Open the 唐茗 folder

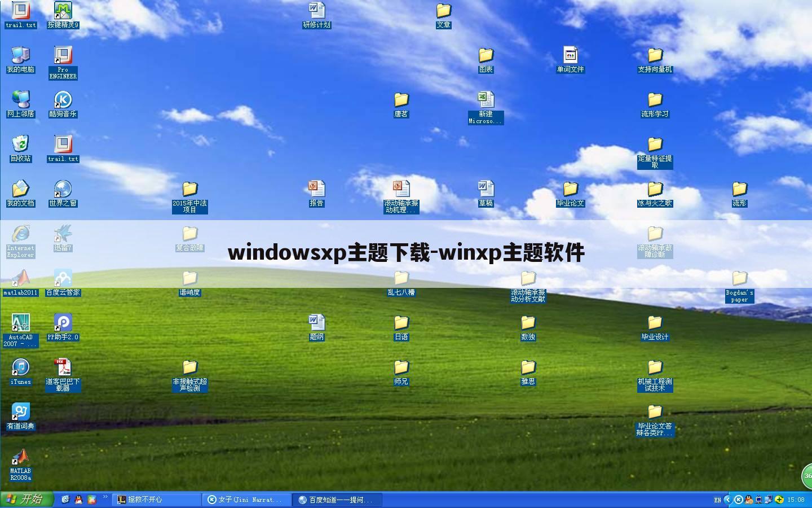401,104
